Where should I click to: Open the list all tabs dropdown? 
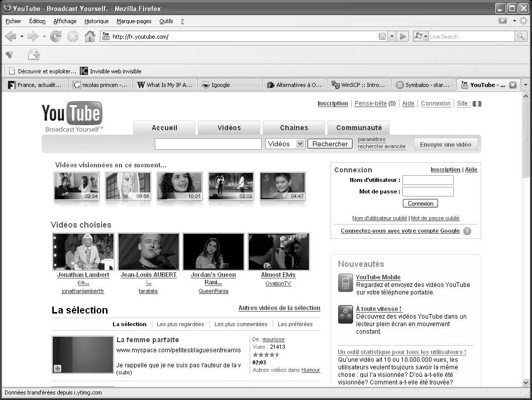click(x=525, y=85)
